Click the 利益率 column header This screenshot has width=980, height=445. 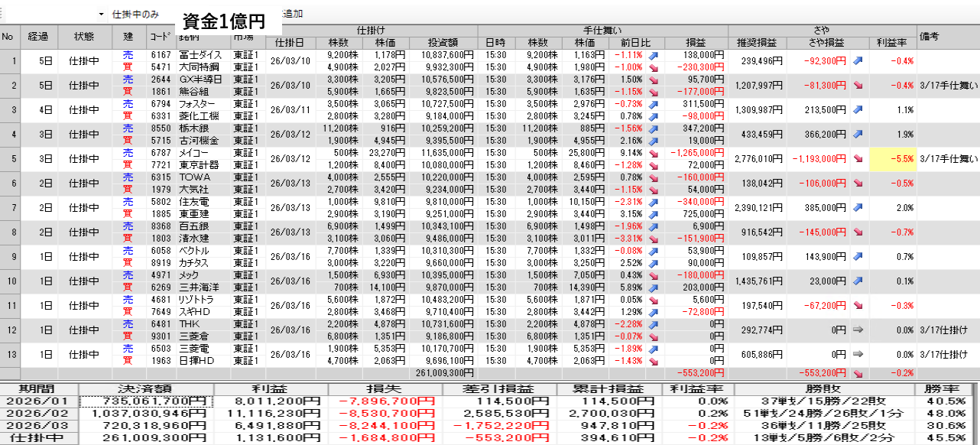click(892, 42)
